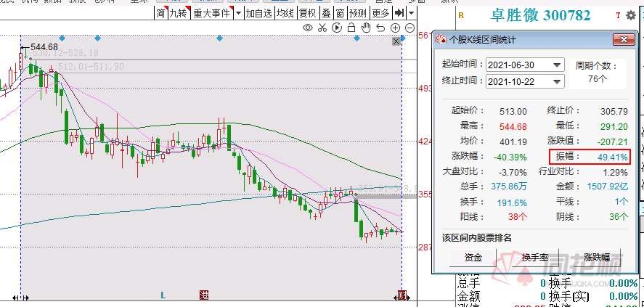This screenshot has height=307, width=644.
Task: Click the 最低 value 291.20
Action: [x=614, y=126]
